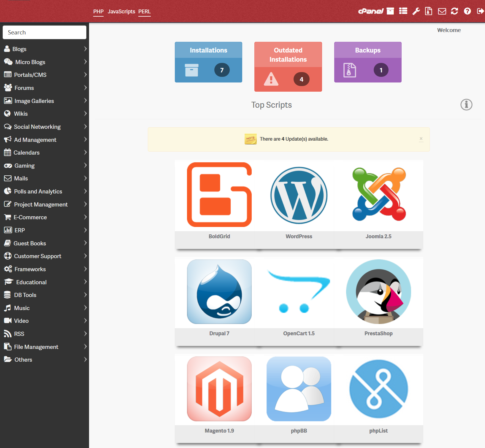
Task: Click the Gaming controller icon in sidebar
Action: (8, 166)
